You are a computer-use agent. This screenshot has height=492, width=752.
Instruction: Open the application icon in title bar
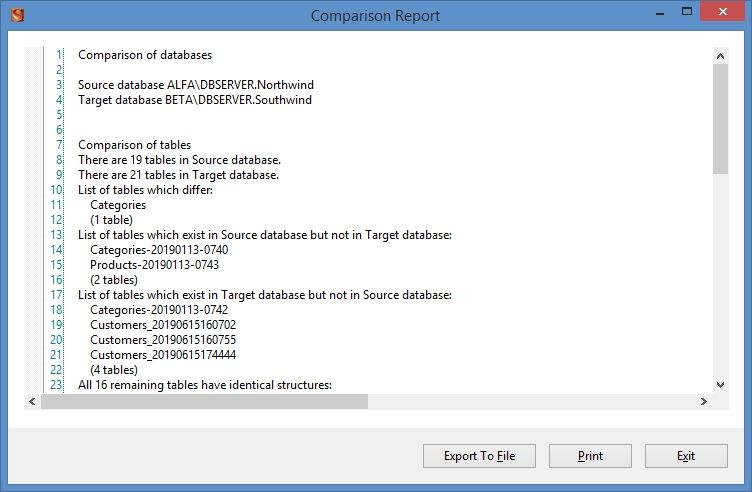point(18,15)
